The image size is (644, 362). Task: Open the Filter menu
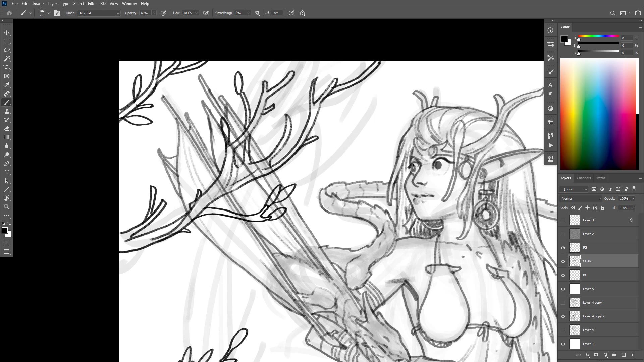92,4
